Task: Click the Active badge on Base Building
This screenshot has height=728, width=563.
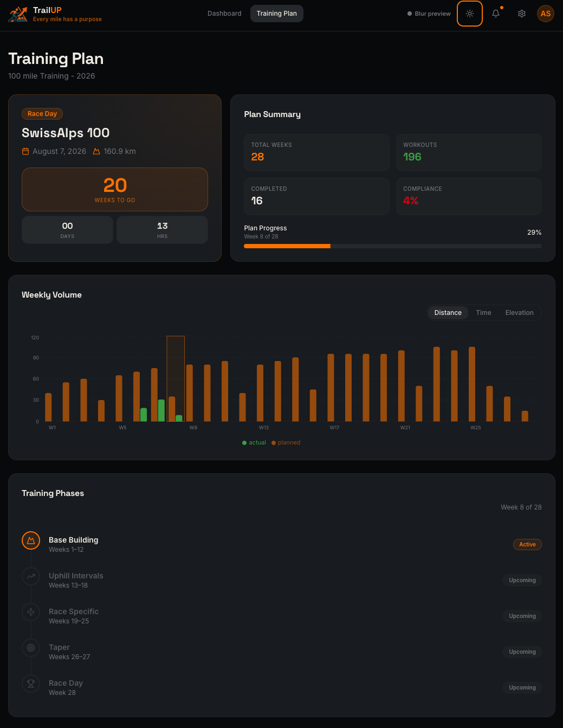Action: (x=527, y=544)
